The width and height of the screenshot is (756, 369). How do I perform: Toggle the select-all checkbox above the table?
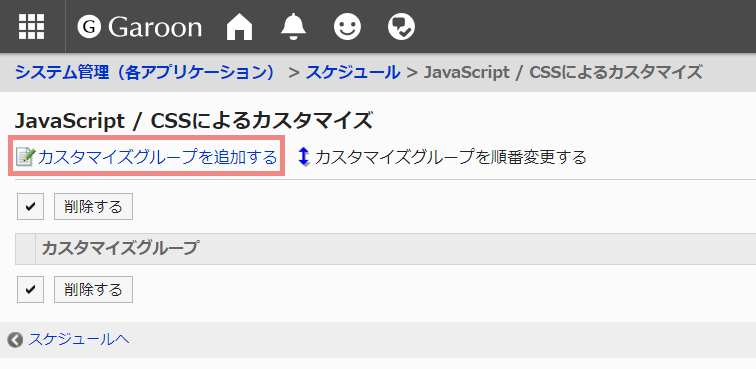[30, 206]
